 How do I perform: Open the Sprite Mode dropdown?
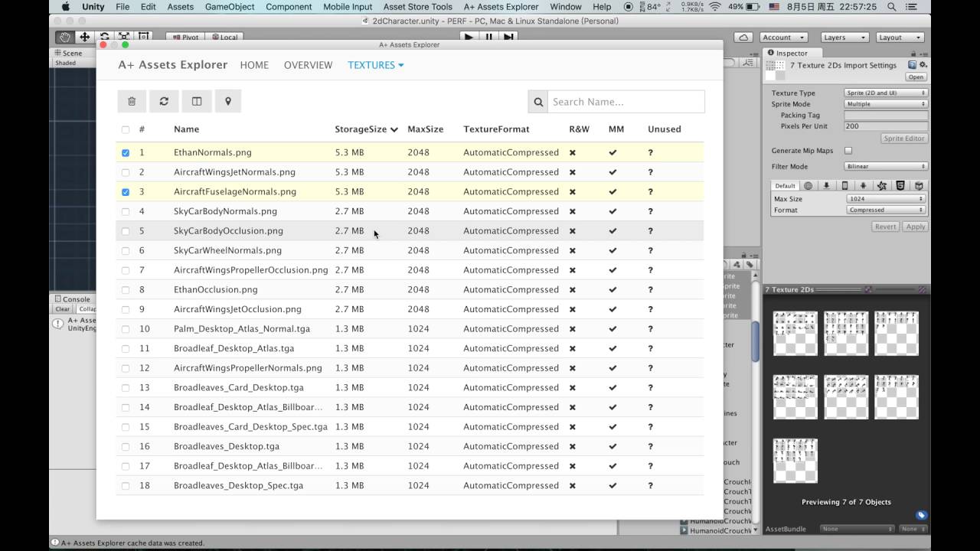[x=886, y=104]
